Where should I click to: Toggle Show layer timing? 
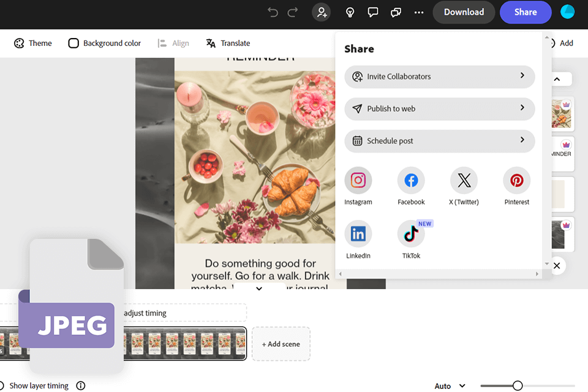point(1,386)
